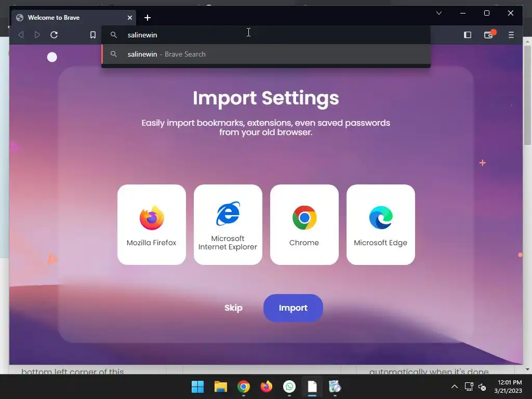Click the forward navigation arrow
Screen dimensions: 532x399
[37, 35]
